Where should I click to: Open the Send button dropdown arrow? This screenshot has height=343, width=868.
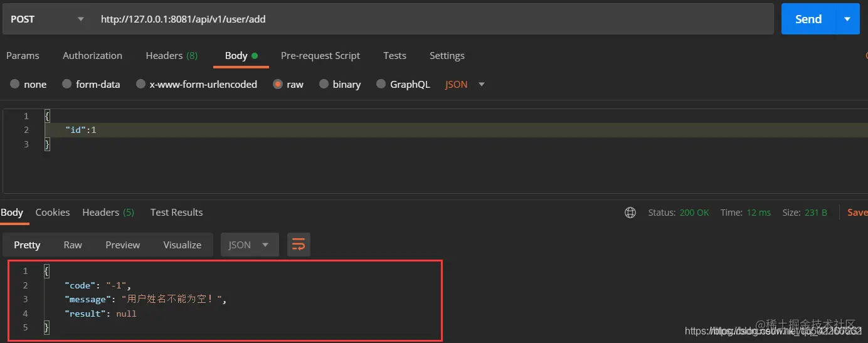click(x=847, y=19)
